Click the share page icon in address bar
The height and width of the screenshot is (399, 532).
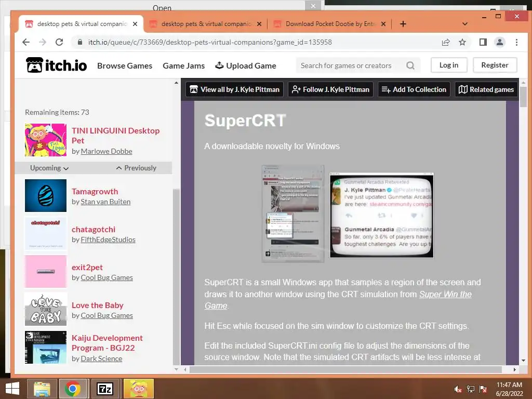[445, 42]
